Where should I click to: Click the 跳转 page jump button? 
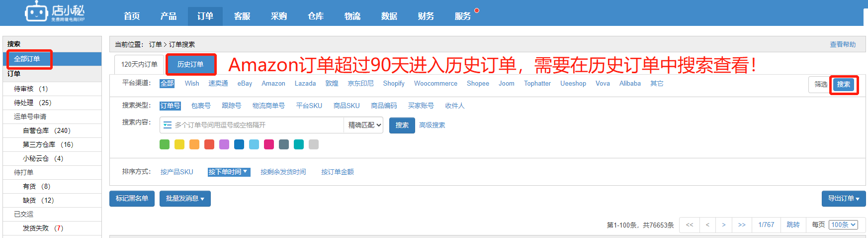793,225
